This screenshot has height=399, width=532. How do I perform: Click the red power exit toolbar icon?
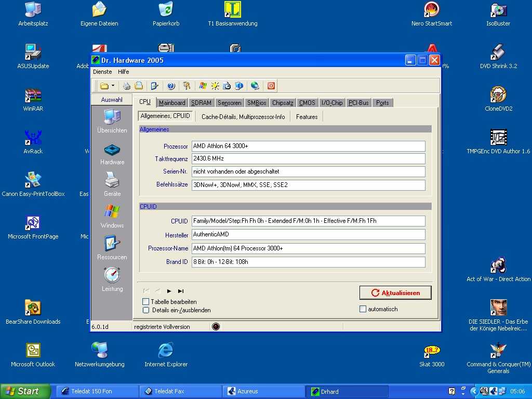pyautogui.click(x=271, y=86)
